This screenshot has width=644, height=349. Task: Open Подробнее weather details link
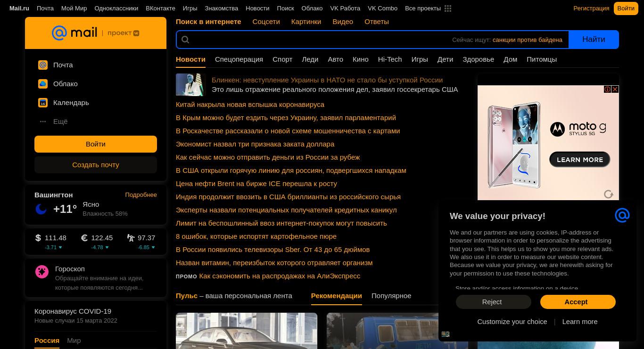(141, 195)
